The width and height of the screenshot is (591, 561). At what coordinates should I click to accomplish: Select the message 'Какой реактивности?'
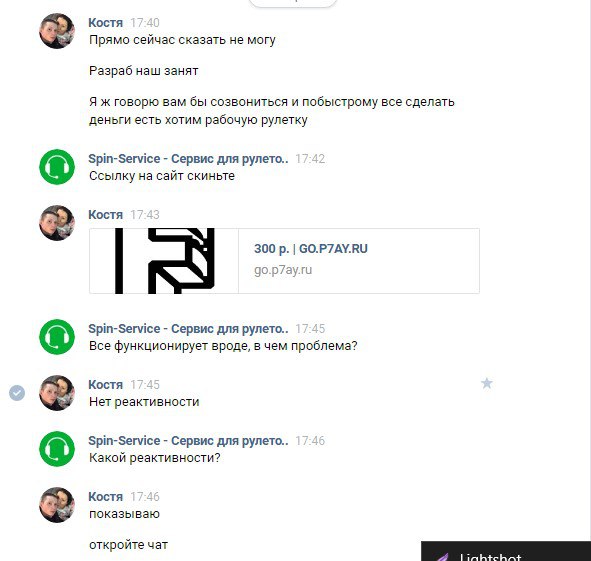tap(155, 458)
